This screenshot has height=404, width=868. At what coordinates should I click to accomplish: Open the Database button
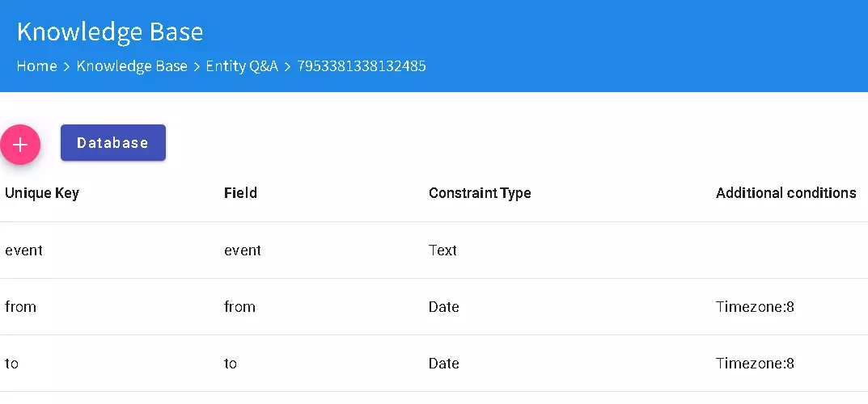(x=112, y=143)
